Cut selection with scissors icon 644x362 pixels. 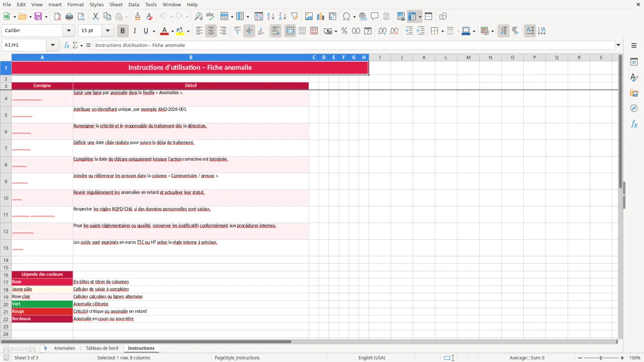pos(96,17)
